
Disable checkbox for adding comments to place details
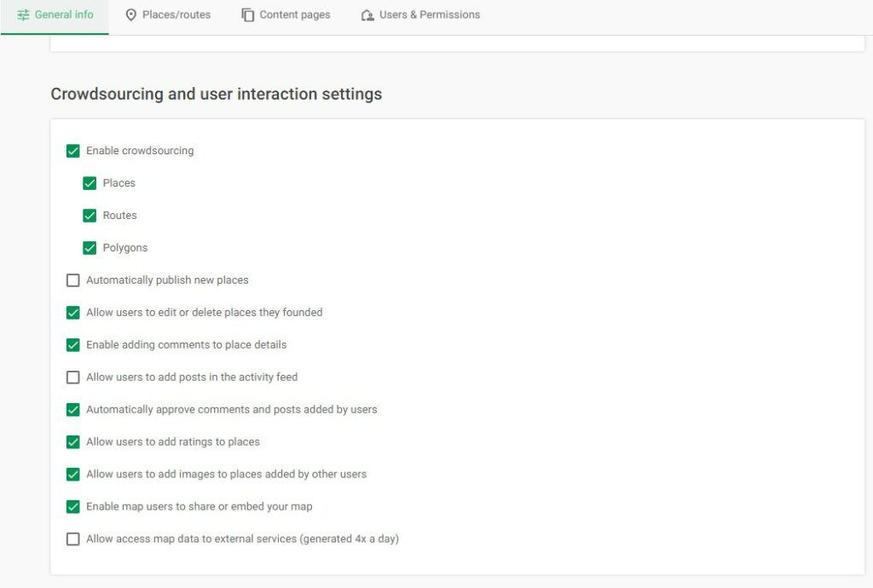click(73, 345)
